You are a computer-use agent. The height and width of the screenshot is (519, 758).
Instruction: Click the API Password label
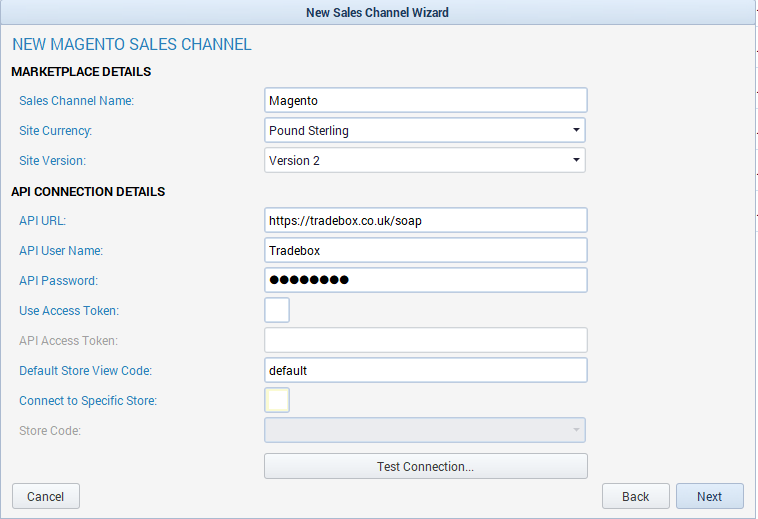[x=58, y=281]
